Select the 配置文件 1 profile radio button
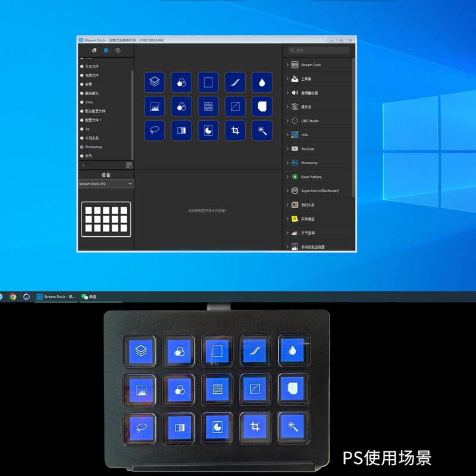The height and width of the screenshot is (476, 476). pyautogui.click(x=82, y=120)
